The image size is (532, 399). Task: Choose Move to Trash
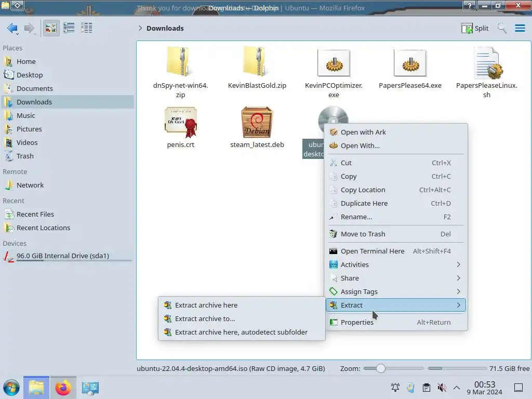coord(396,234)
